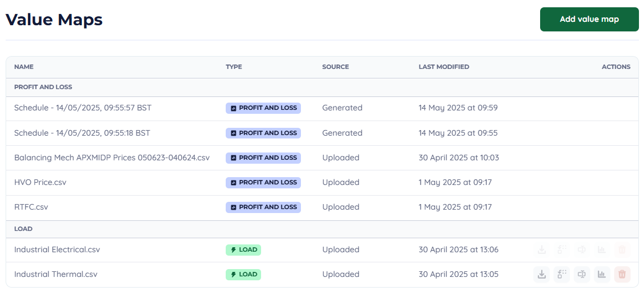Delete the Industrial Electrical.csv value map
The height and width of the screenshot is (296, 644).
[x=622, y=249]
